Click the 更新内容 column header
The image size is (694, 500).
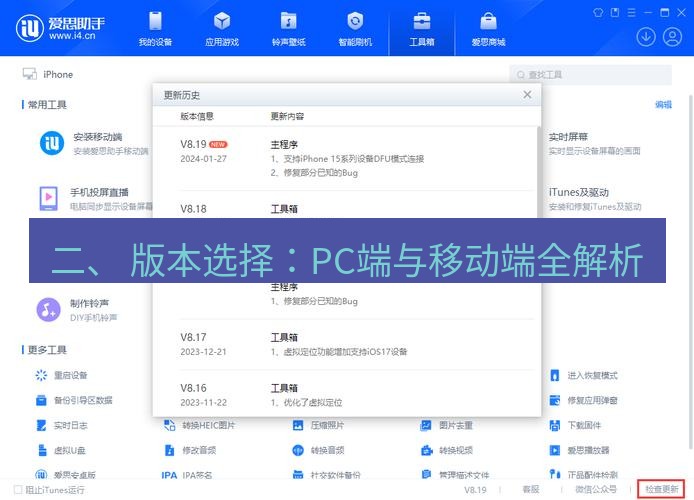coord(287,116)
